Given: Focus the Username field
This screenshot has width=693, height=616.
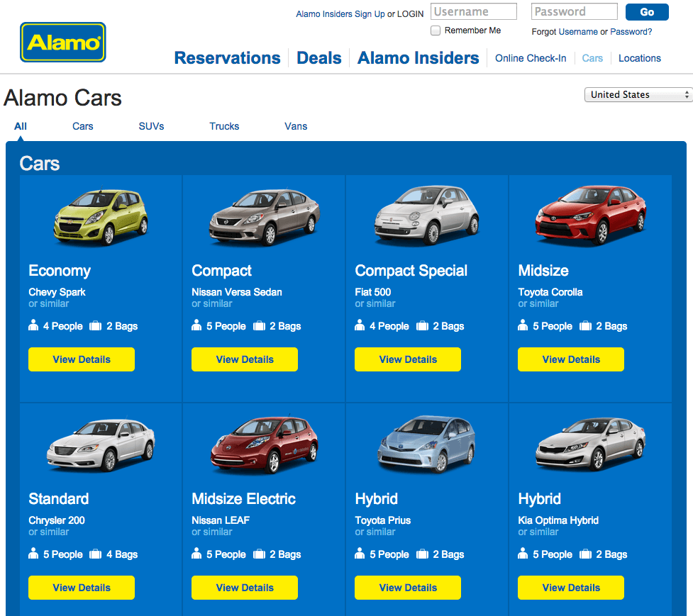Looking at the screenshot, I should click(474, 11).
